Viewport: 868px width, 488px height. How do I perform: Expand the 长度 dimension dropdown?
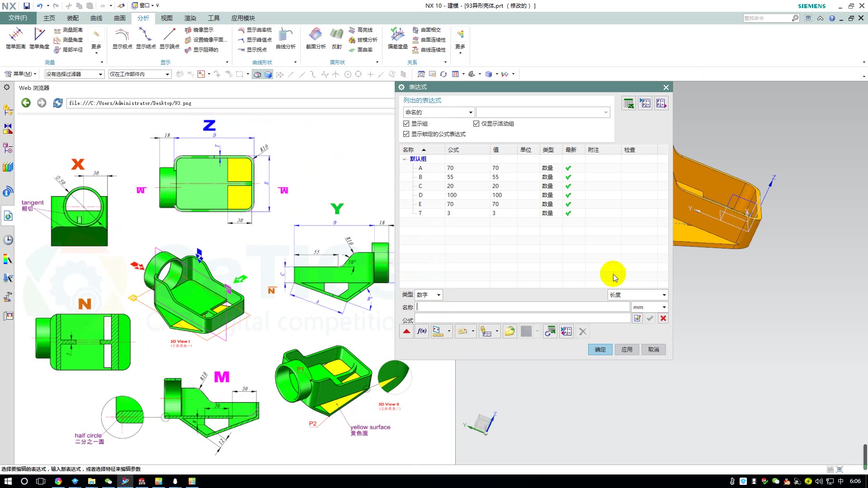pos(637,295)
